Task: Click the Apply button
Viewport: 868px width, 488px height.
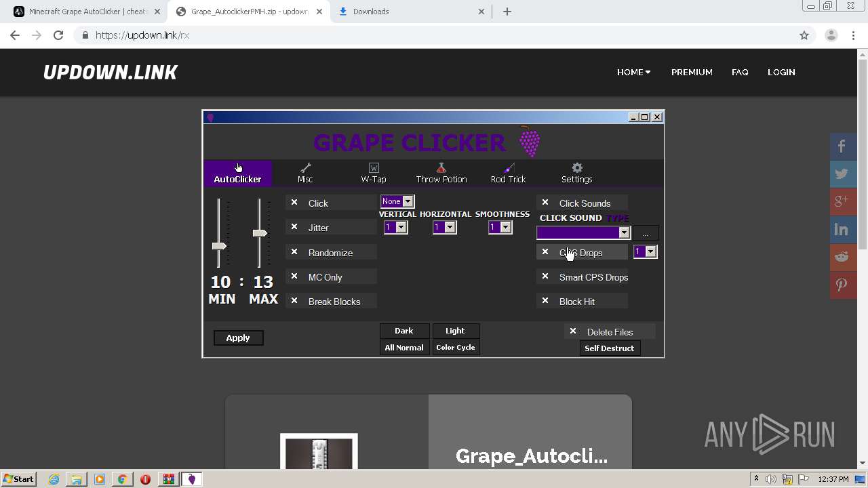Action: coord(238,338)
